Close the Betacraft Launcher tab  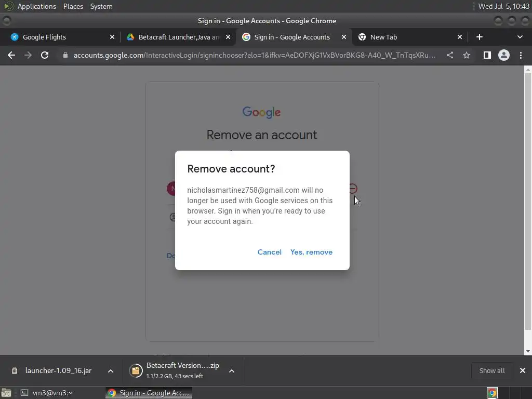[x=228, y=37]
